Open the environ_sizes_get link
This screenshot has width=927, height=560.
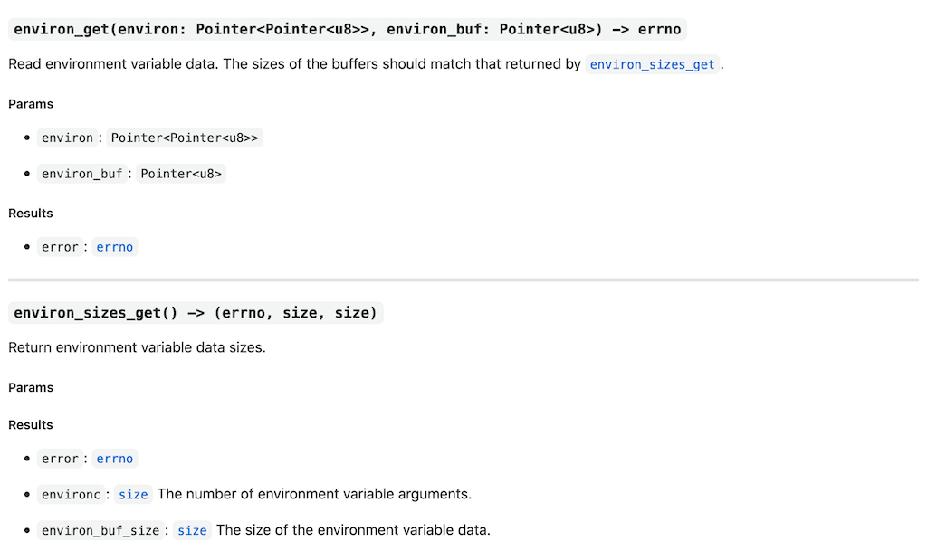pos(652,64)
